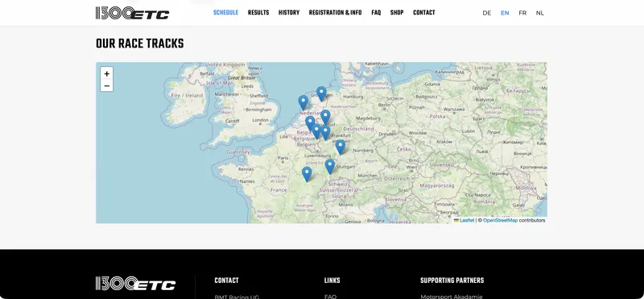Click the 1300 ETC logo in the header

pos(132,13)
